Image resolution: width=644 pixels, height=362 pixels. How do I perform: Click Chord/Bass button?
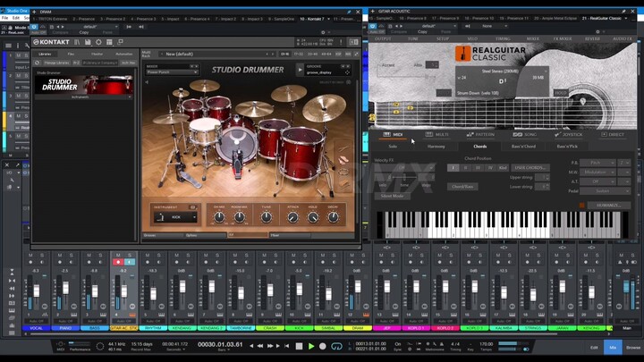(462, 187)
